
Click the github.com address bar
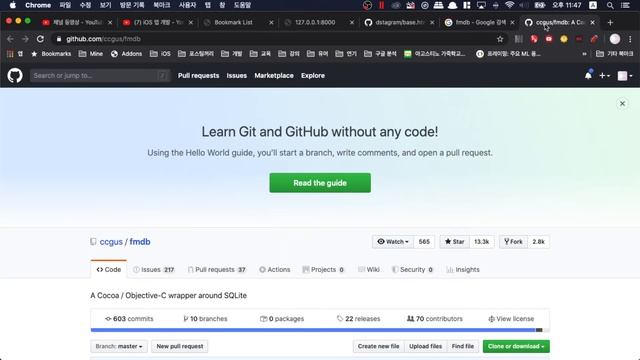(x=280, y=39)
